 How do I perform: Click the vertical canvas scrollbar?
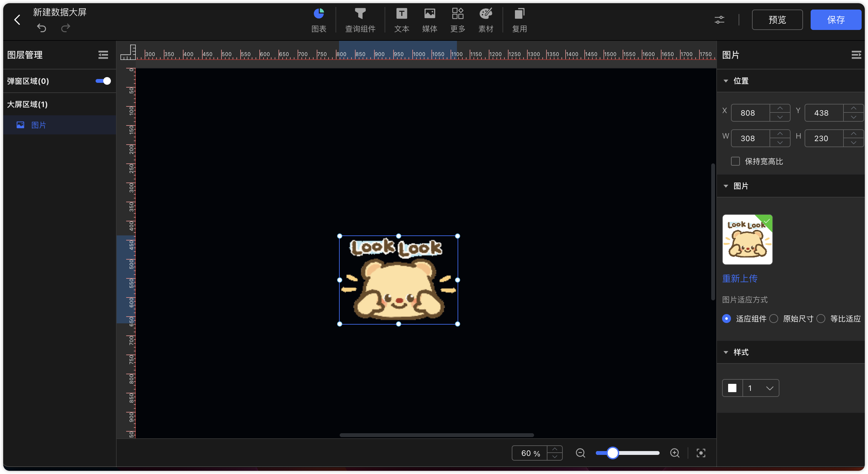click(x=713, y=232)
